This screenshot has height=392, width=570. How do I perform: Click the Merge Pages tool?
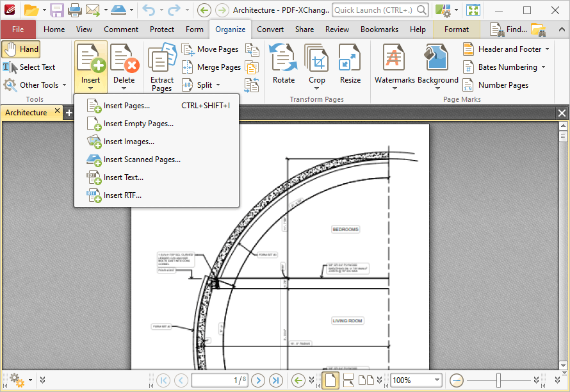coord(211,67)
